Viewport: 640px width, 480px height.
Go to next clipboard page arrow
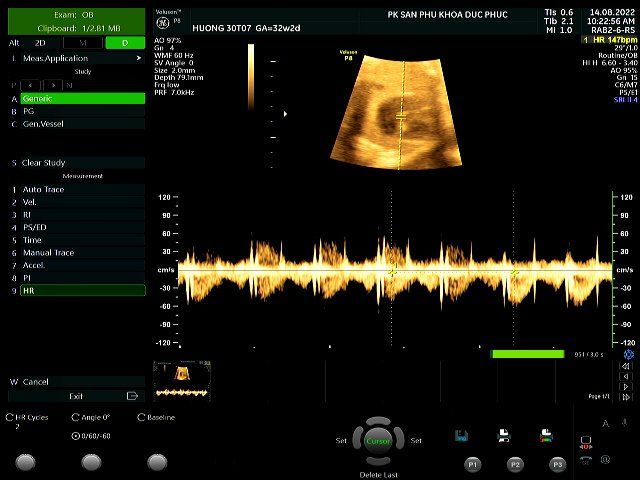[626, 387]
